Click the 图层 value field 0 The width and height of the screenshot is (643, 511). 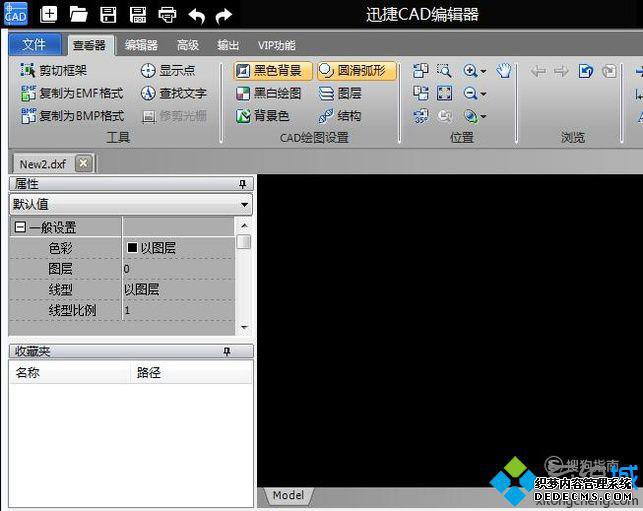pyautogui.click(x=179, y=269)
